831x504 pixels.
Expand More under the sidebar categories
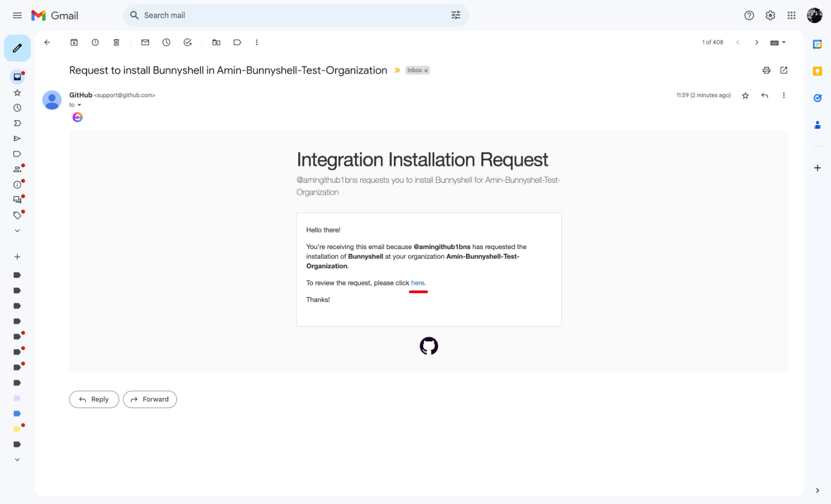click(x=17, y=231)
